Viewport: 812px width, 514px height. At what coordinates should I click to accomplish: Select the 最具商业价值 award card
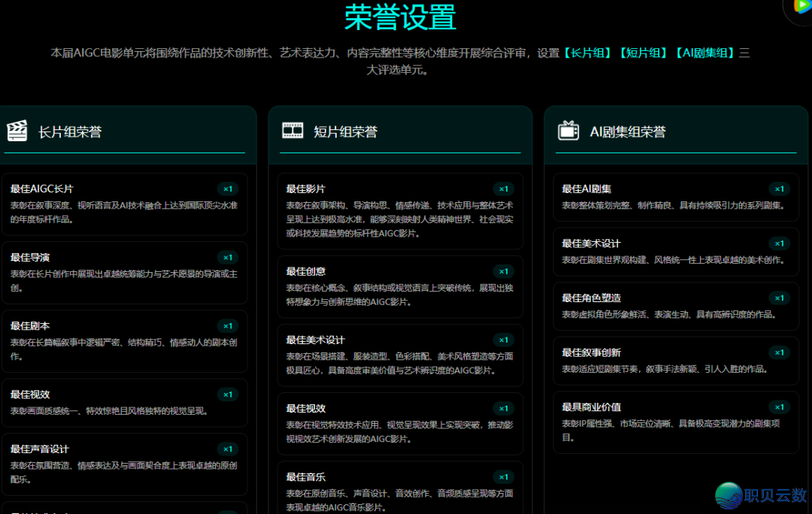[x=675, y=421]
